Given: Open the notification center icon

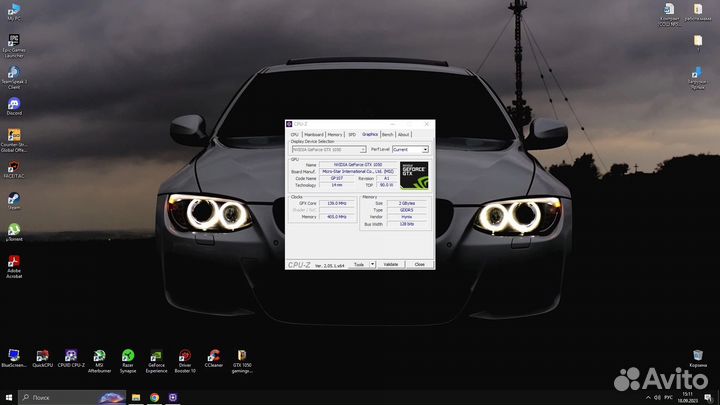Looking at the screenshot, I should pos(709,398).
